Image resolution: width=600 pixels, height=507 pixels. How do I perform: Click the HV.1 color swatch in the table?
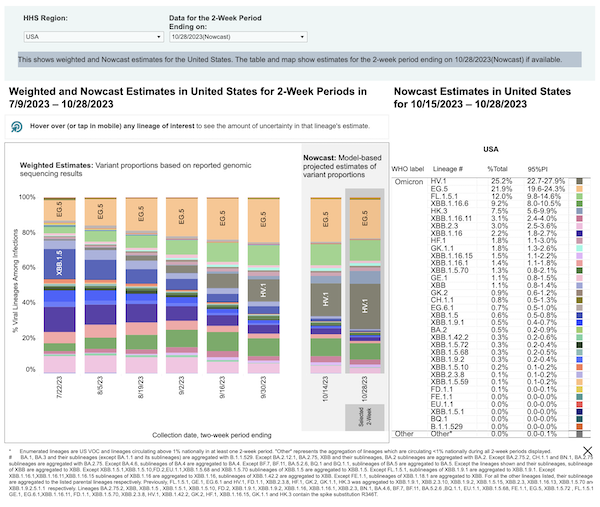580,181
